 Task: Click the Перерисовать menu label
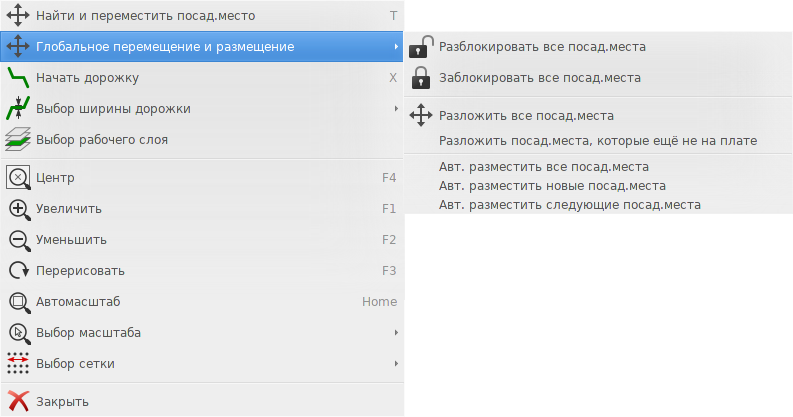(x=80, y=271)
